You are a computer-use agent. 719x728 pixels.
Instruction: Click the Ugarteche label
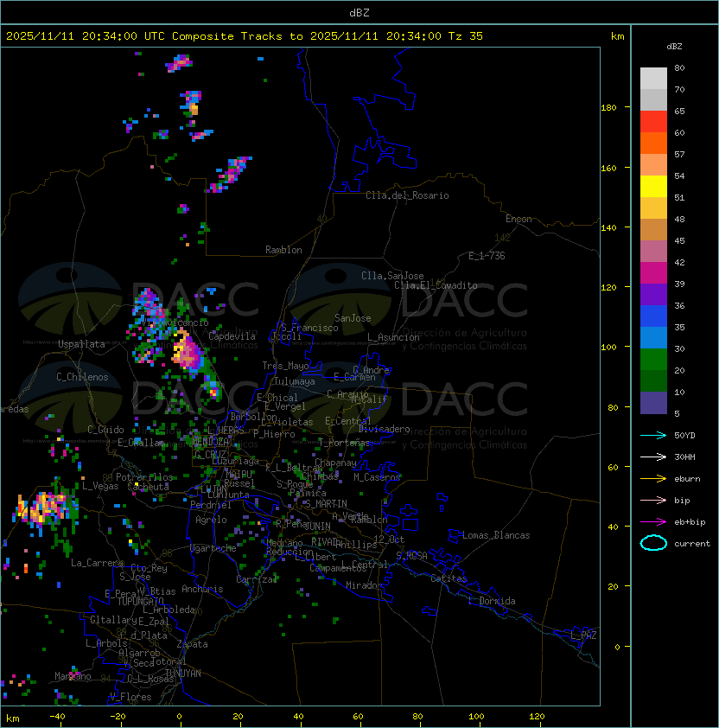pos(213,548)
